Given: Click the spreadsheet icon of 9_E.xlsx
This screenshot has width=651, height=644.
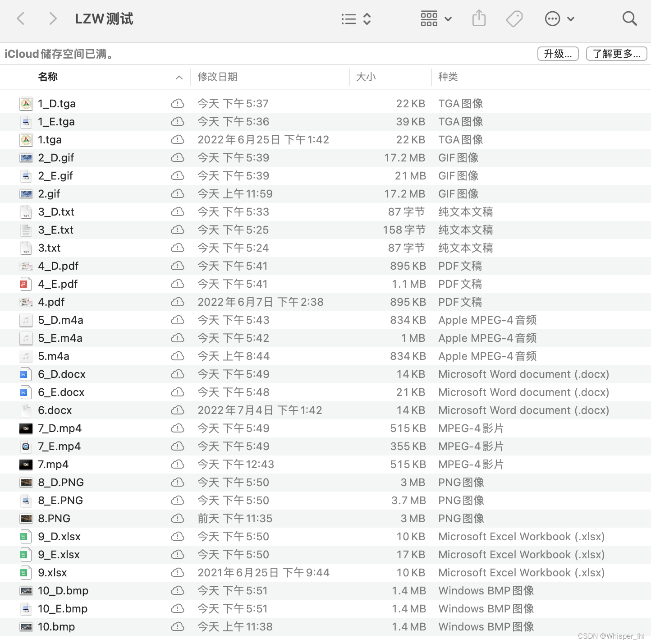Looking at the screenshot, I should (26, 555).
